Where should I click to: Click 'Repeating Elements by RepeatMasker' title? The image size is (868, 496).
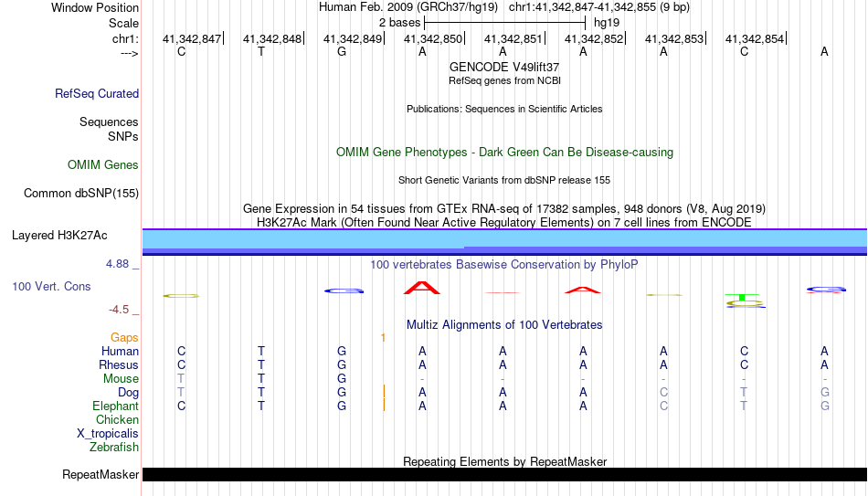click(504, 461)
